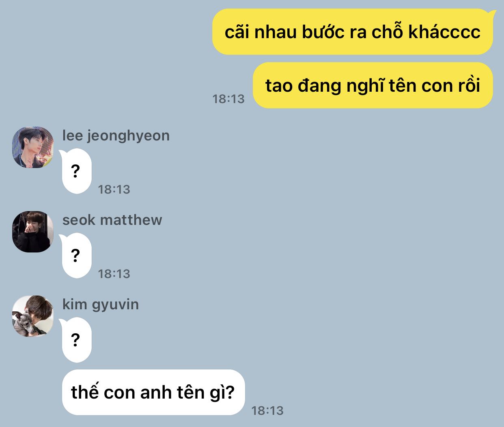This screenshot has width=504, height=427.
Task: Open seok matthew's profile avatar
Action: 33,231
